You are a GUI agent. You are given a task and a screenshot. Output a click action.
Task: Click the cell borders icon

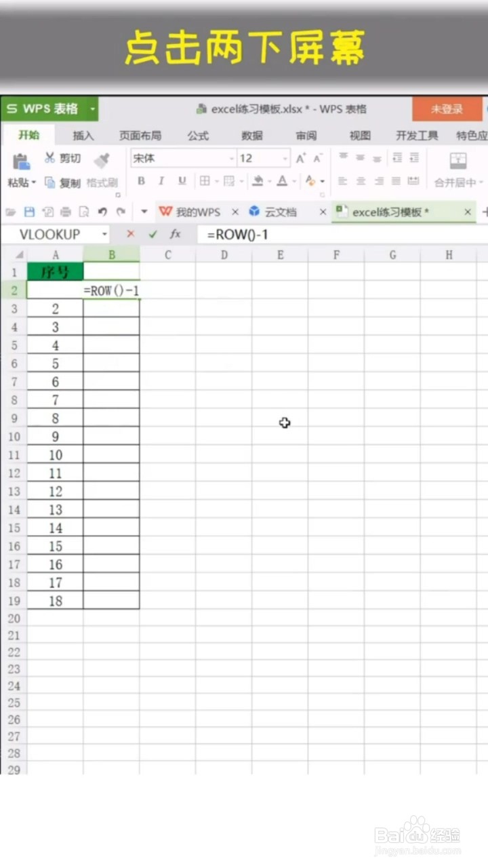pos(205,181)
